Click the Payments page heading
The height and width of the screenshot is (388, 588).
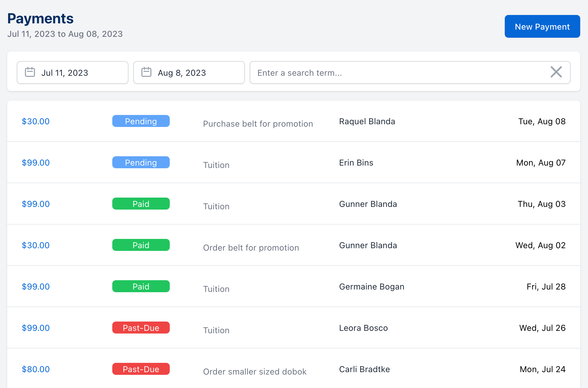(x=40, y=19)
